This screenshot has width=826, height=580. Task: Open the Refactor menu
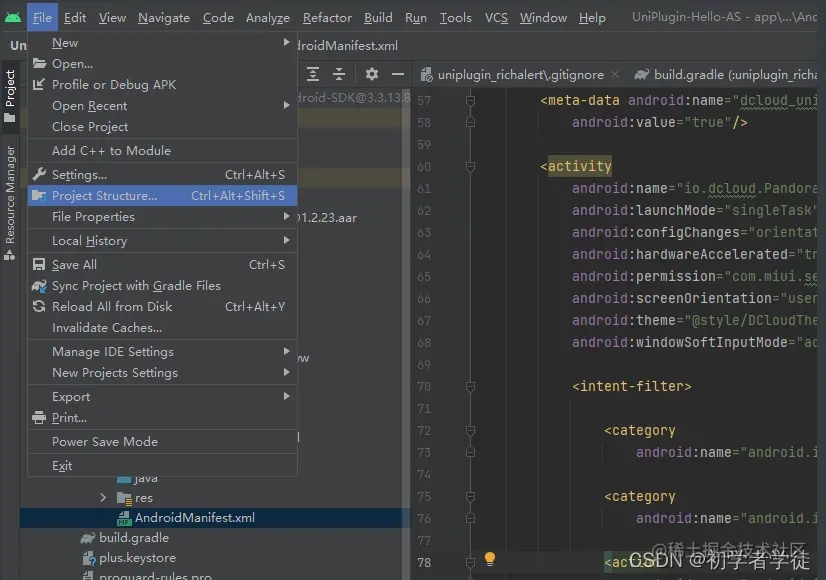(327, 18)
